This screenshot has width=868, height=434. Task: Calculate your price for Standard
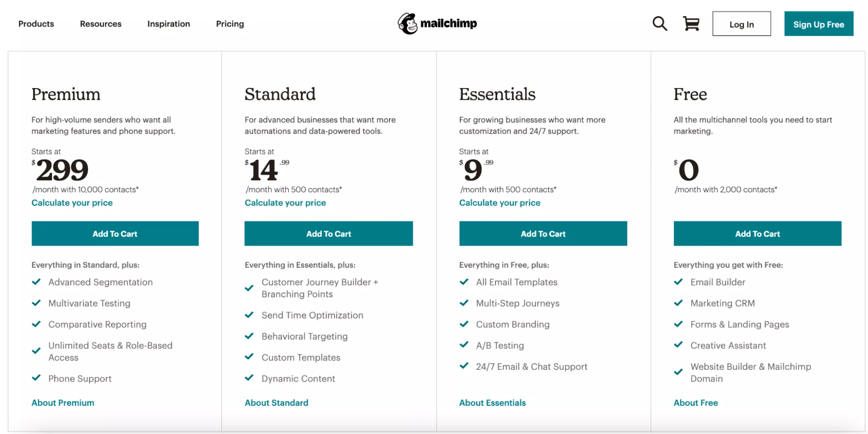pyautogui.click(x=285, y=202)
